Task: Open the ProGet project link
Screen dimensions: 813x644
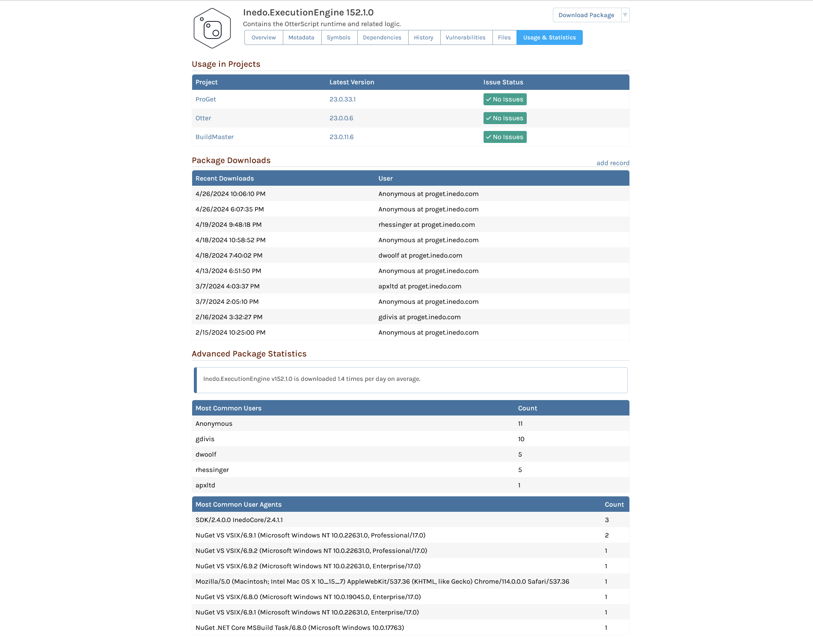Action: (x=206, y=99)
